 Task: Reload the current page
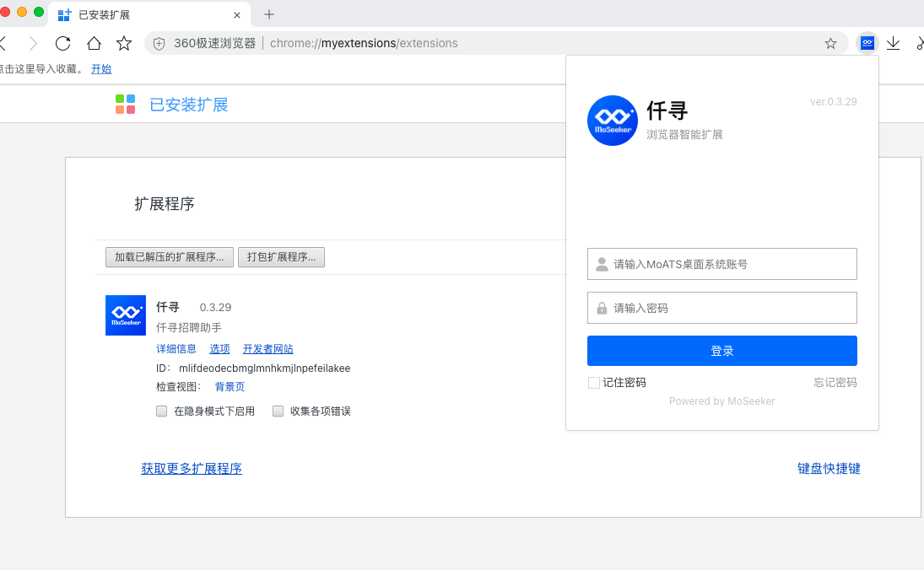(x=63, y=43)
